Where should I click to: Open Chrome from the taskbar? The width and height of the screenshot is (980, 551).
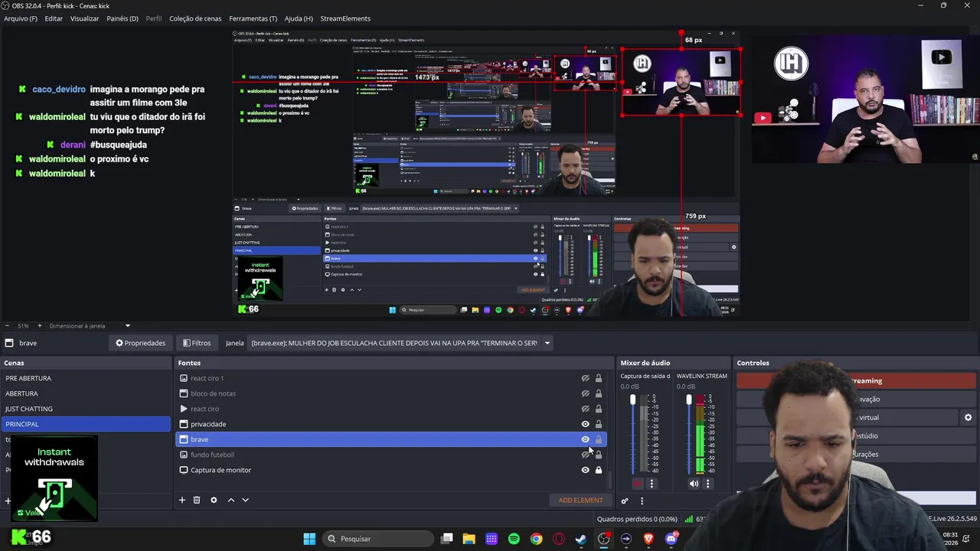point(536,539)
